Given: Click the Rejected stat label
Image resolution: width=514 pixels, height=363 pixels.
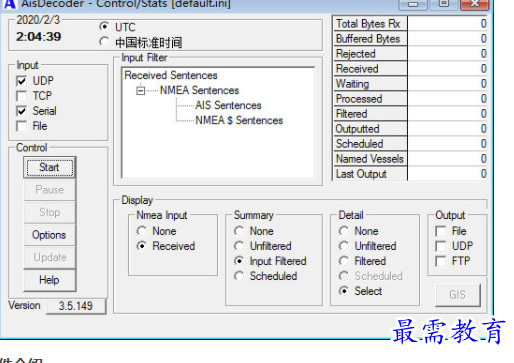Looking at the screenshot, I should pos(370,54).
